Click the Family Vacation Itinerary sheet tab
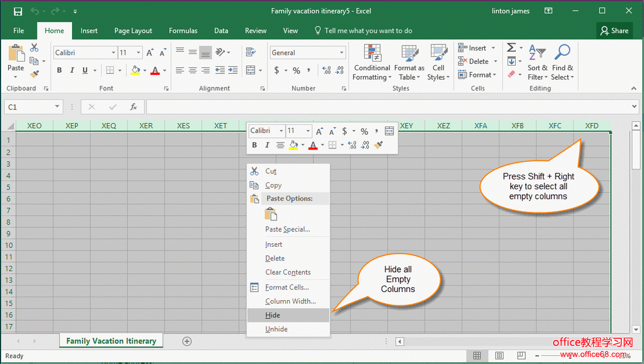Screen dimensions: 644x364 coord(111,341)
